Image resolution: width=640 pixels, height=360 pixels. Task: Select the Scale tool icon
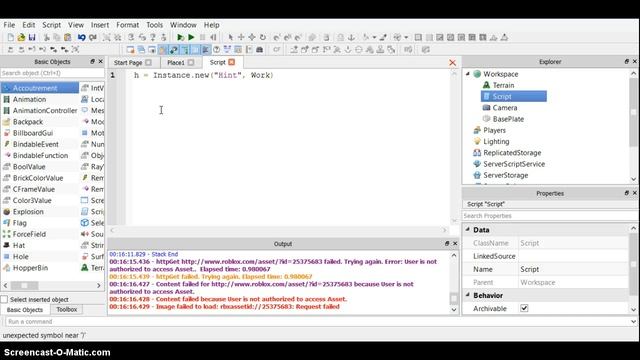(x=252, y=38)
